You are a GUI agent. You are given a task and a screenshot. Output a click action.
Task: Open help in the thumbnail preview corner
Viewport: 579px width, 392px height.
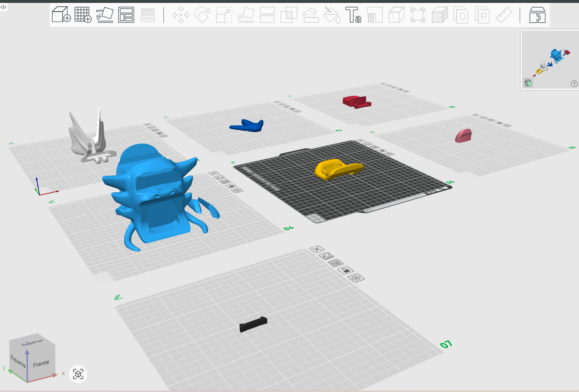pyautogui.click(x=574, y=84)
